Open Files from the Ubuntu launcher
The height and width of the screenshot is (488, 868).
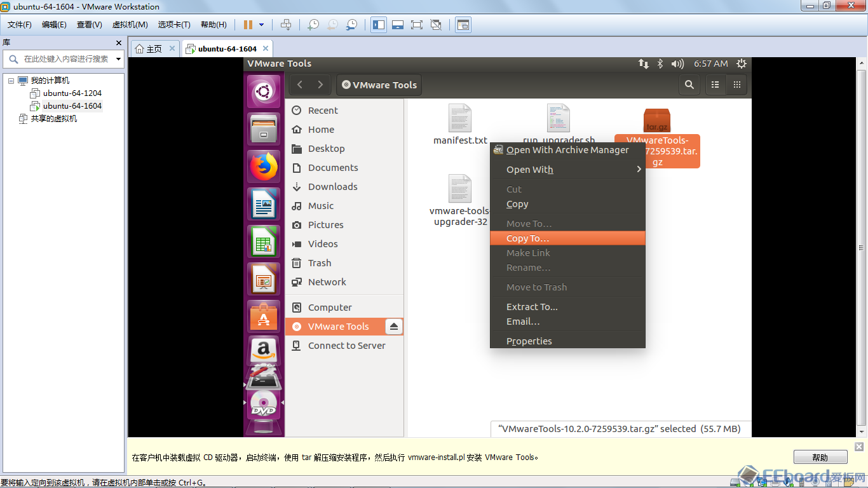click(x=264, y=130)
